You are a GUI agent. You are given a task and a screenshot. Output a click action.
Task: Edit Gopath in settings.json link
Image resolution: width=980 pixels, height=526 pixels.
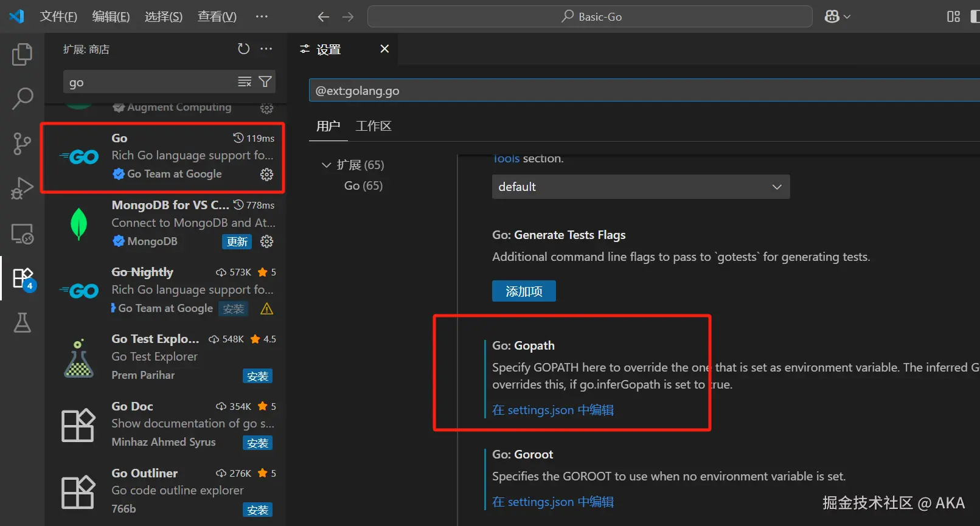pos(553,410)
